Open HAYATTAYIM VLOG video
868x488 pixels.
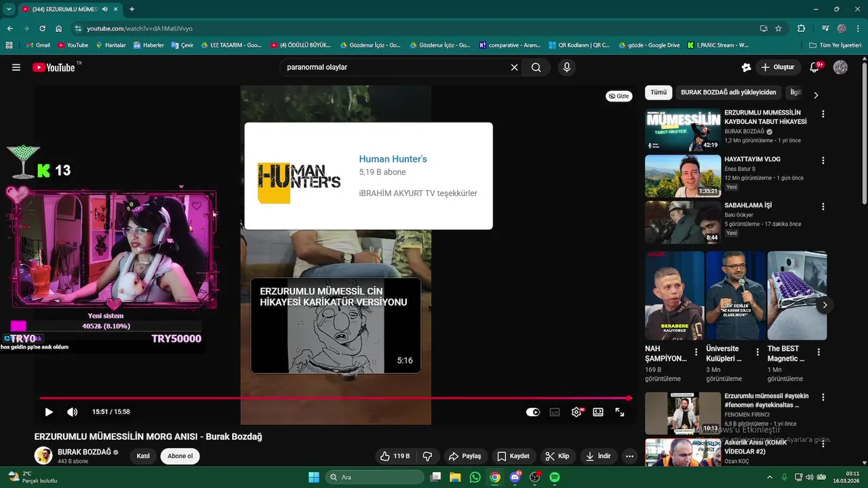[x=683, y=176]
